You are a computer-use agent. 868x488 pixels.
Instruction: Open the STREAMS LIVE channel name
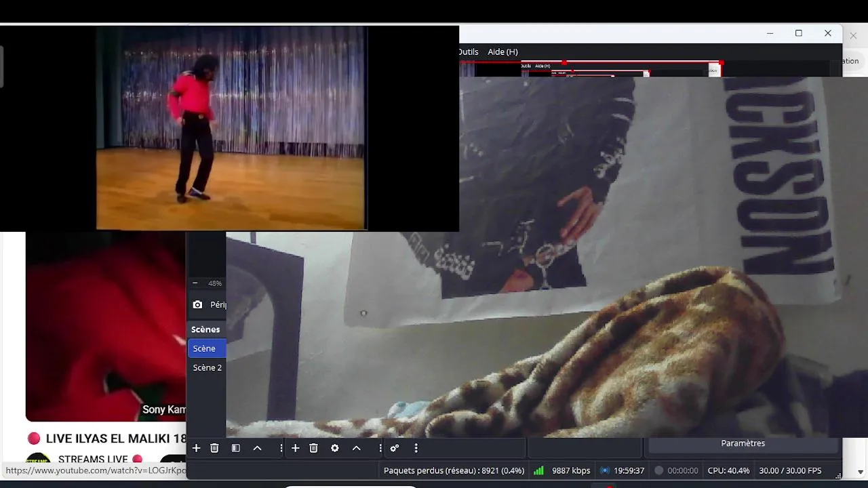93,460
